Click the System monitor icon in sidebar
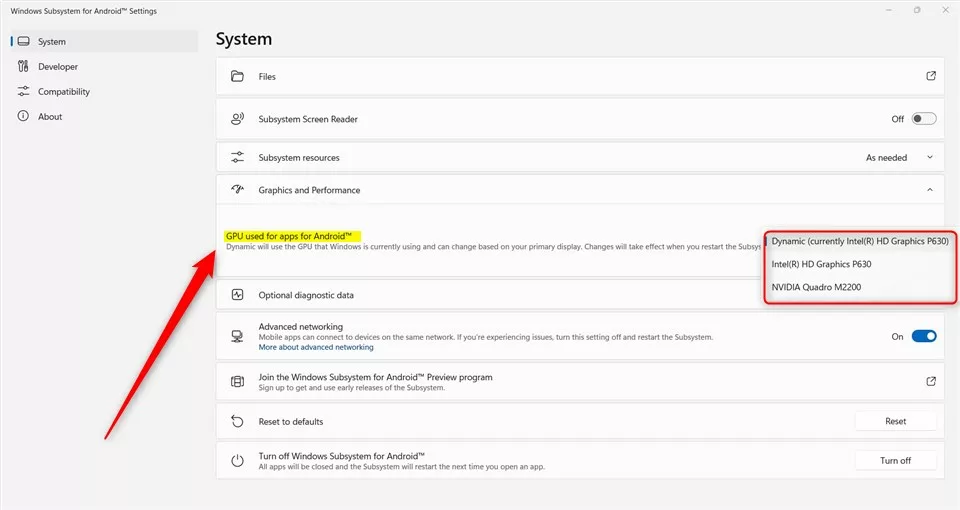 [23, 42]
